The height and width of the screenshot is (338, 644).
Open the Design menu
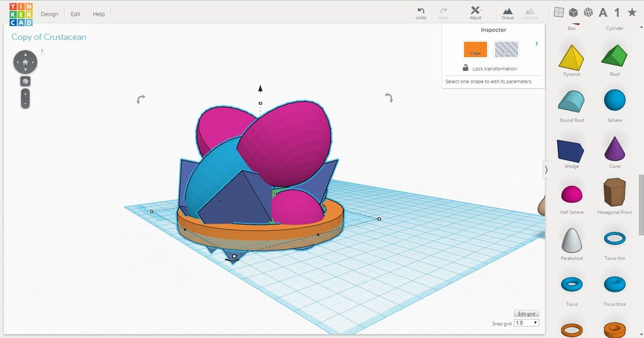pyautogui.click(x=49, y=14)
